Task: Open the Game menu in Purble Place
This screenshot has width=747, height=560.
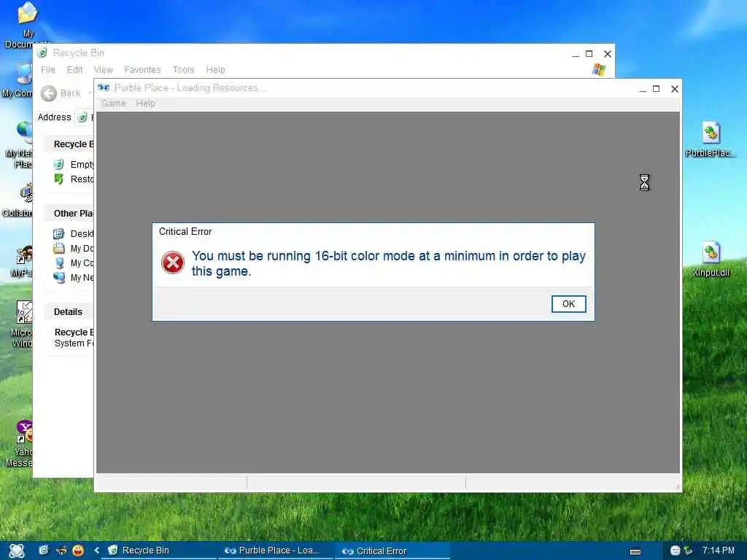Action: coord(114,104)
